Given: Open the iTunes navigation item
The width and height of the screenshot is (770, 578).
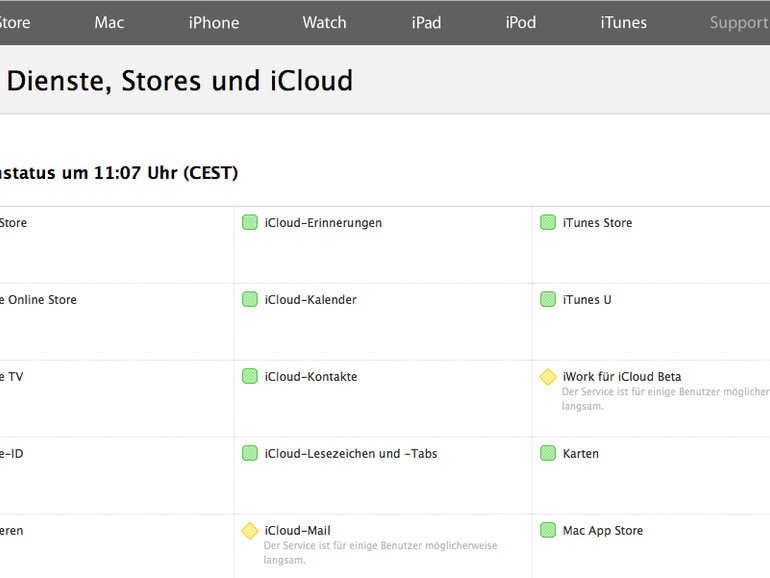Looking at the screenshot, I should (x=623, y=23).
